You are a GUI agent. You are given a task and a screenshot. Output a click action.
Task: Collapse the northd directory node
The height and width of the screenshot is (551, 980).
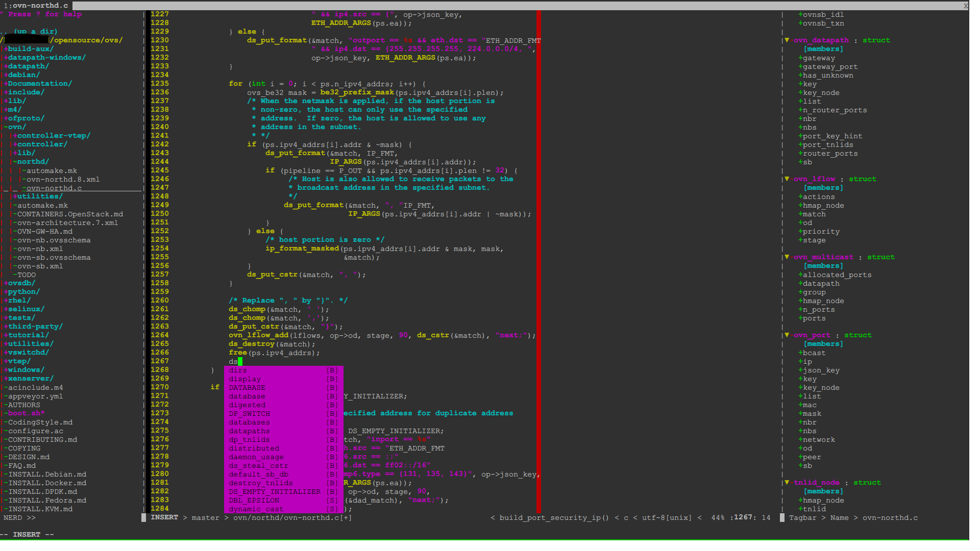31,162
